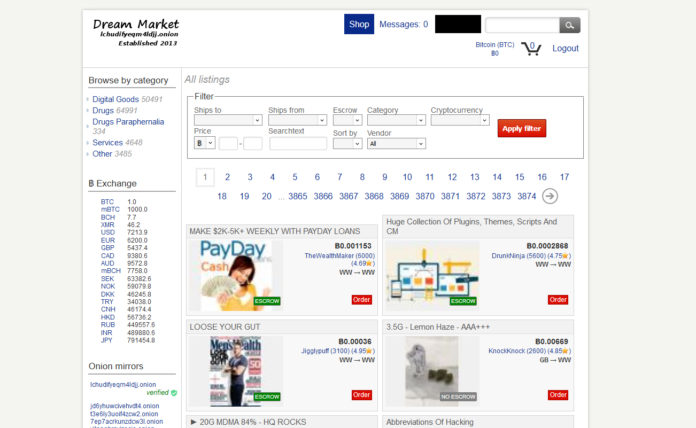This screenshot has height=428, width=696.
Task: Click the XMR exchange rate link
Action: tap(107, 225)
